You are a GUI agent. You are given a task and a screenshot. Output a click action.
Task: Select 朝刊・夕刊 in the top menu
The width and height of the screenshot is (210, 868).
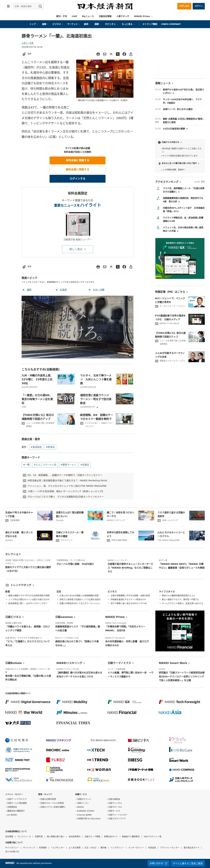pyautogui.click(x=61, y=16)
